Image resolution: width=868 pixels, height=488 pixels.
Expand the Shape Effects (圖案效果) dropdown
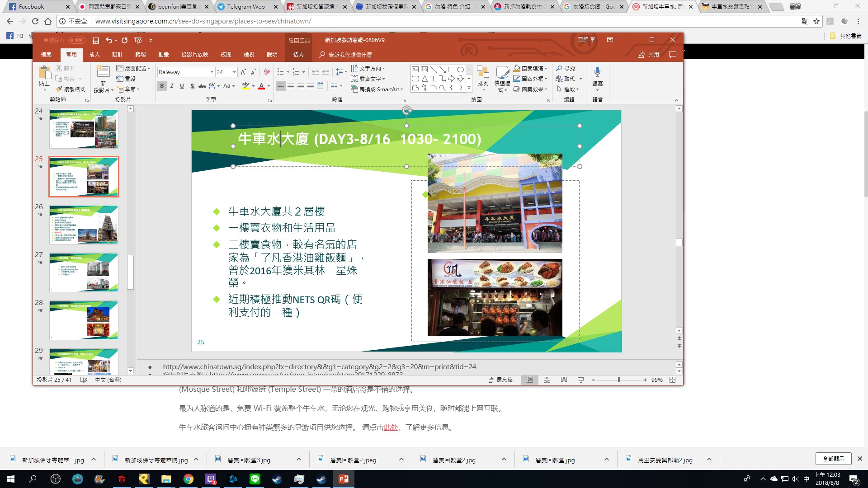pyautogui.click(x=530, y=89)
